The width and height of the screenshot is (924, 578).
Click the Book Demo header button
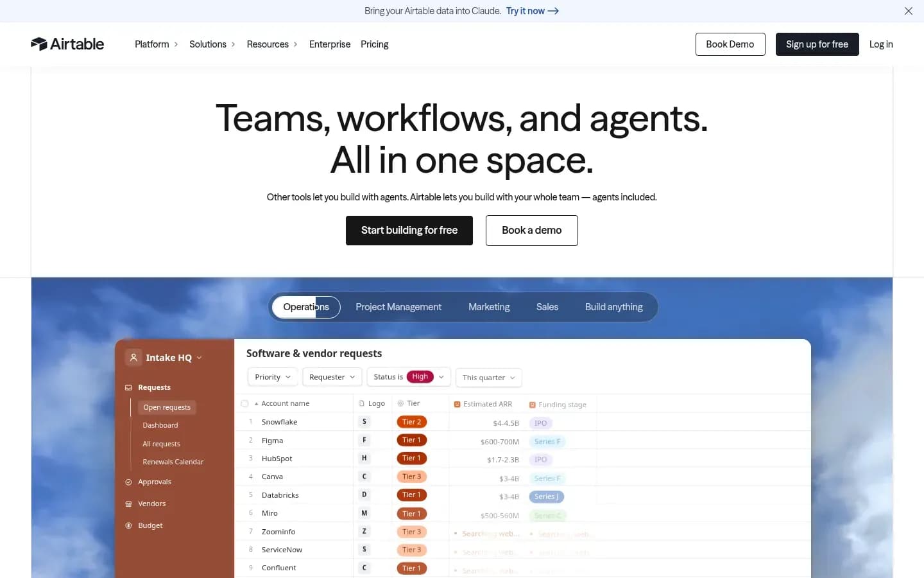pos(730,44)
